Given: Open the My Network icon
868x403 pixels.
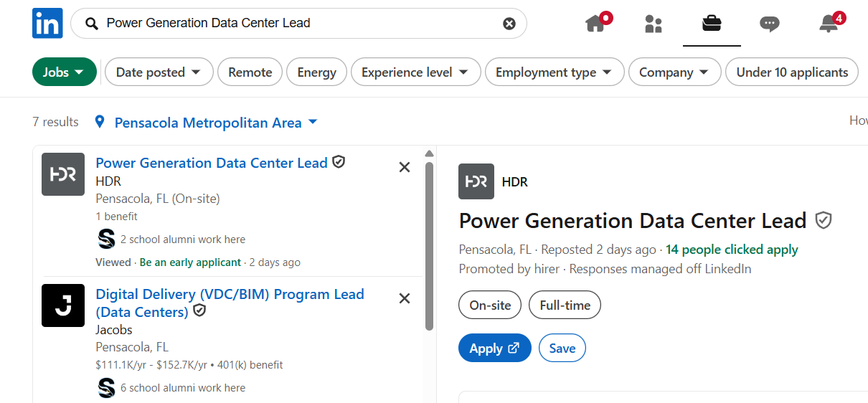Looking at the screenshot, I should click(x=653, y=24).
